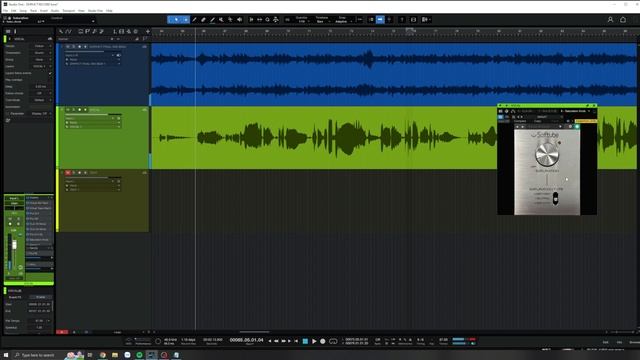
Task: Record-arm the blue stereo track
Action: [x=79, y=47]
